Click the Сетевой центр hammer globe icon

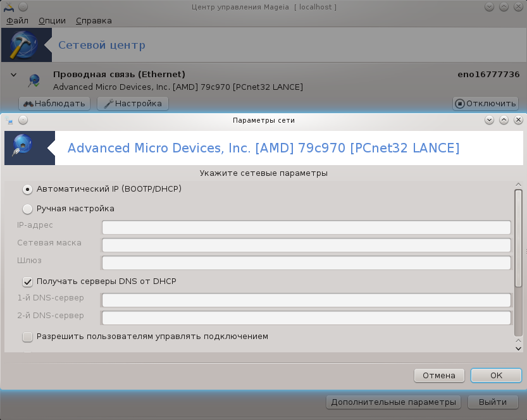click(23, 45)
